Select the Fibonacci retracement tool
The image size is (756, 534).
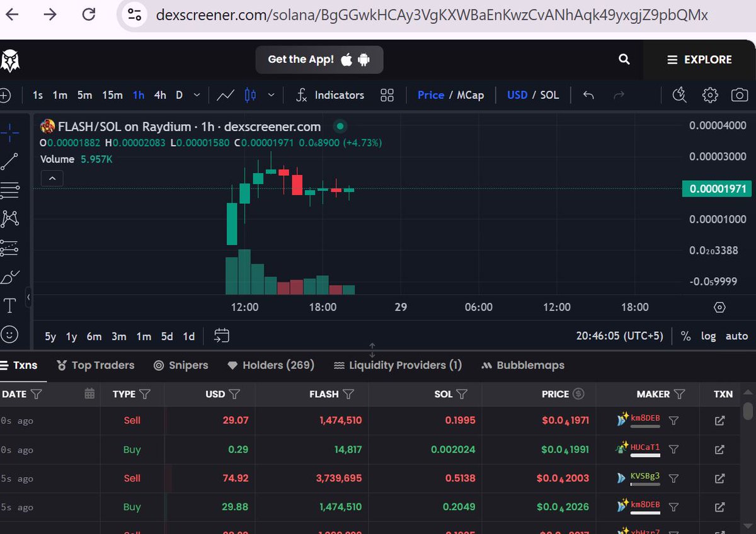[9, 190]
